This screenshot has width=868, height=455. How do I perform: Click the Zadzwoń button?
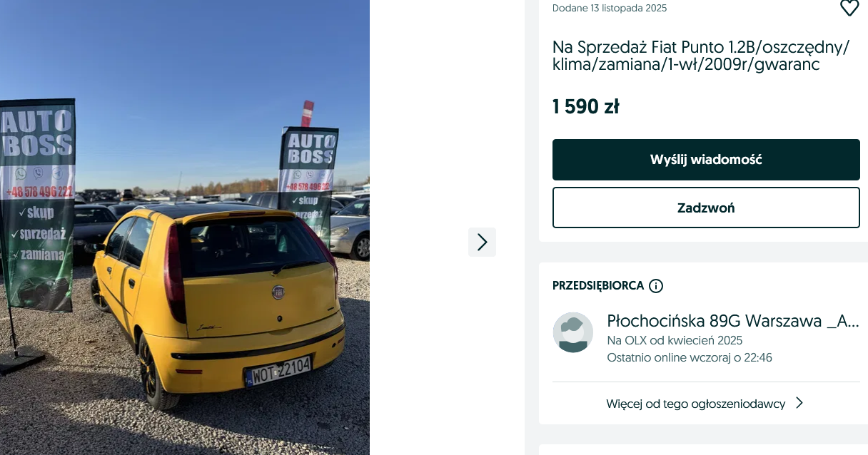point(706,208)
